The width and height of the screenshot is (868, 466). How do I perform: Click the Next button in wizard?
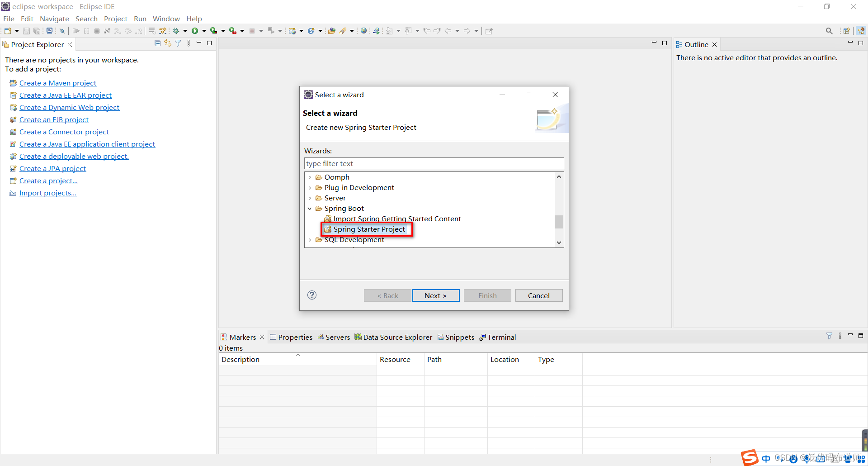click(436, 295)
